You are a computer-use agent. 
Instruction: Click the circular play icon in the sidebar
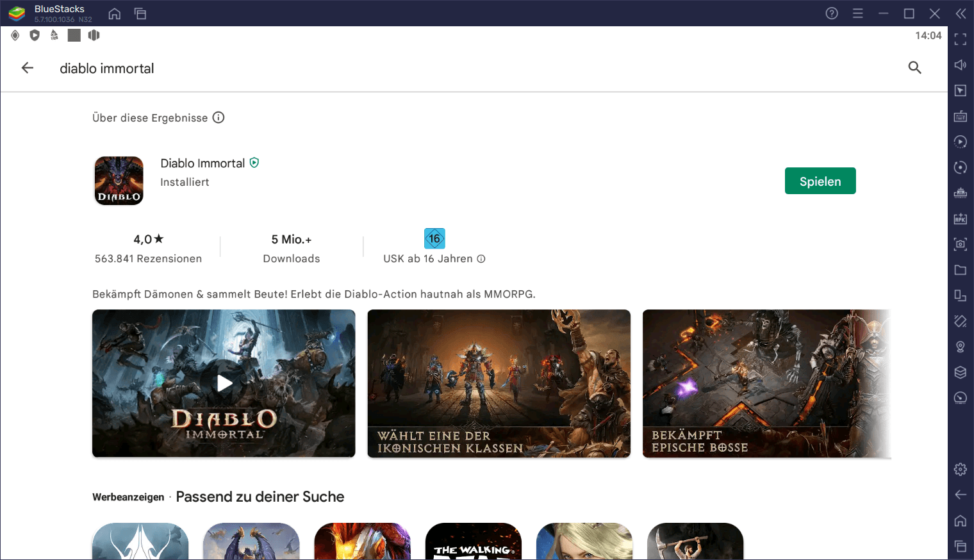coord(961,142)
